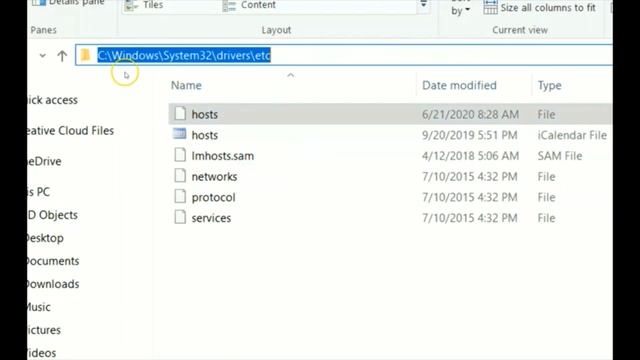Click the SAM File type cell
The width and height of the screenshot is (640, 360).
(560, 156)
